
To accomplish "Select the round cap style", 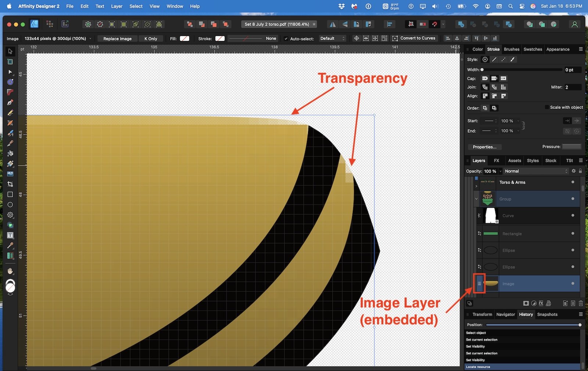I will coord(485,78).
